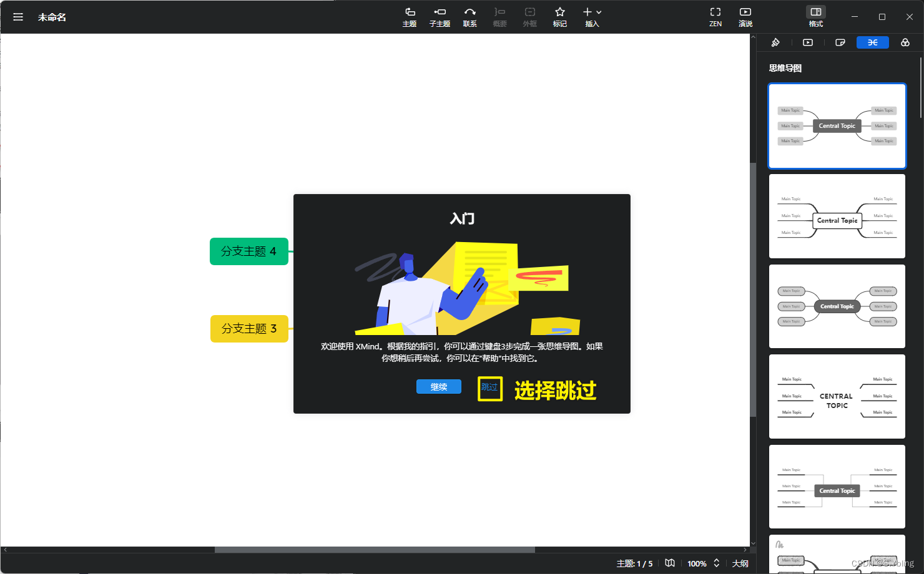Click the vertical scrollbar down arrow

click(753, 543)
